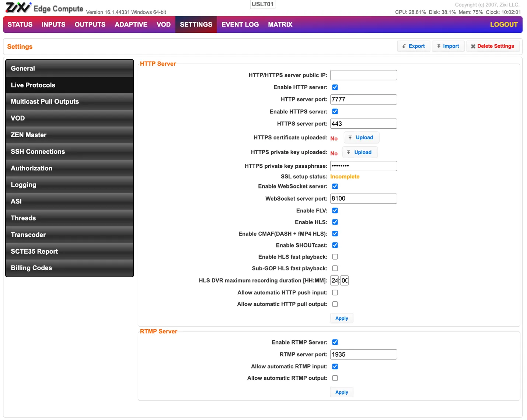The width and height of the screenshot is (527, 420).
Task: Log out via the LOGOUT link
Action: pyautogui.click(x=504, y=24)
